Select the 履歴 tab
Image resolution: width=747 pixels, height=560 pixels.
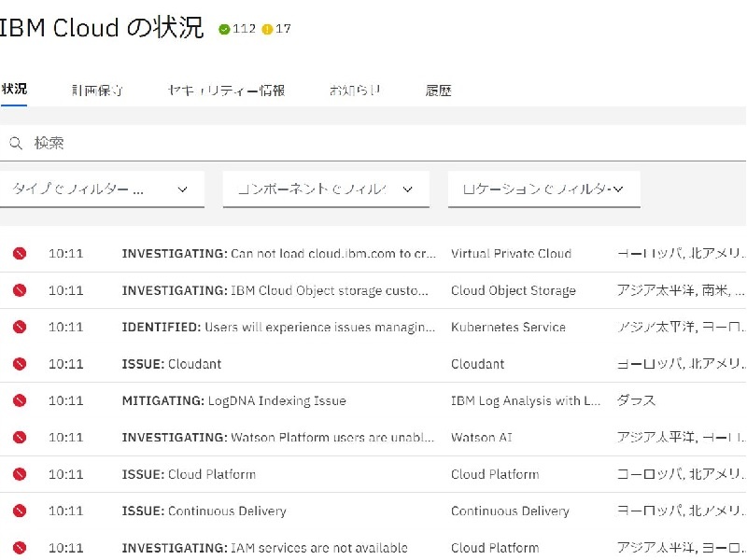(x=438, y=91)
